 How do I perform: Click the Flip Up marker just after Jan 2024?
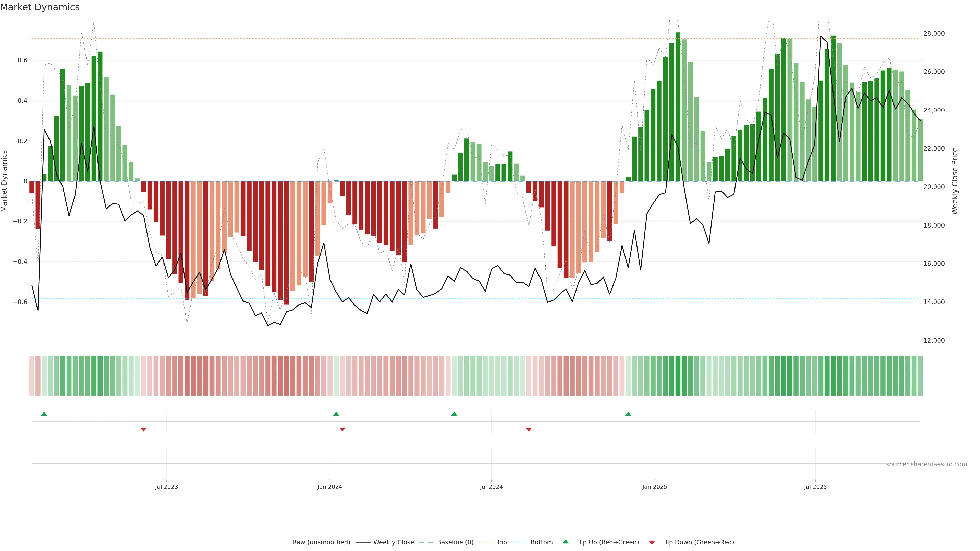point(336,414)
